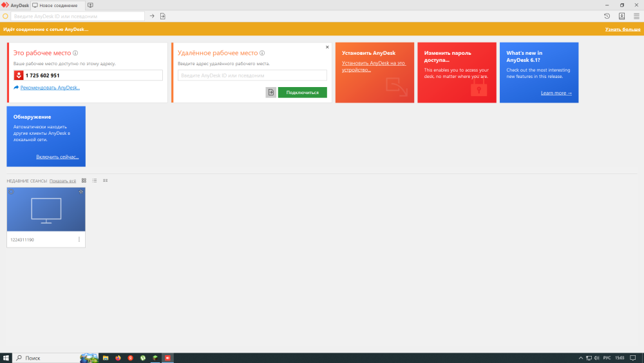Click Узнать больше link in orange banner

tap(623, 29)
